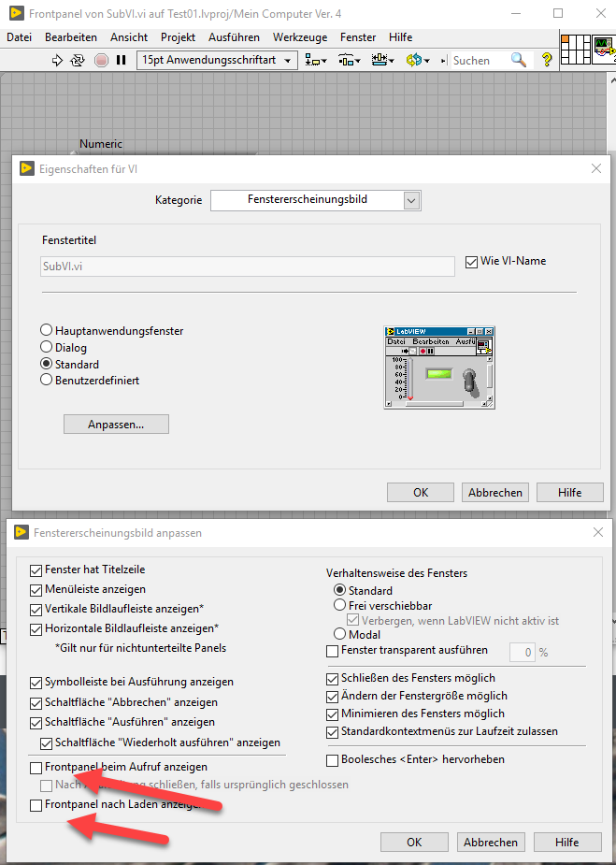Click the Anpassen... button
The image size is (616, 865).
click(116, 425)
